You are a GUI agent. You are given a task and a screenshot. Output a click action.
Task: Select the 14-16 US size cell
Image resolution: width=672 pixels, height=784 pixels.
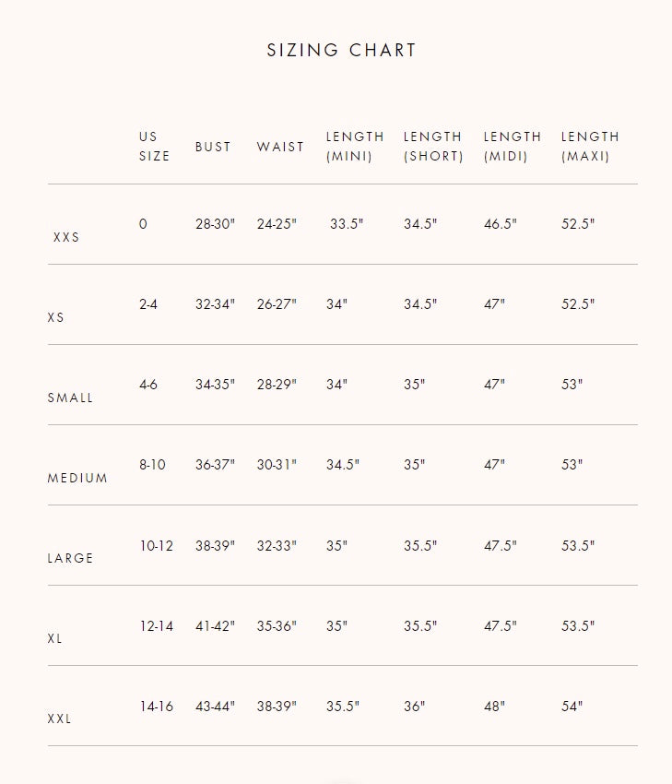(157, 707)
